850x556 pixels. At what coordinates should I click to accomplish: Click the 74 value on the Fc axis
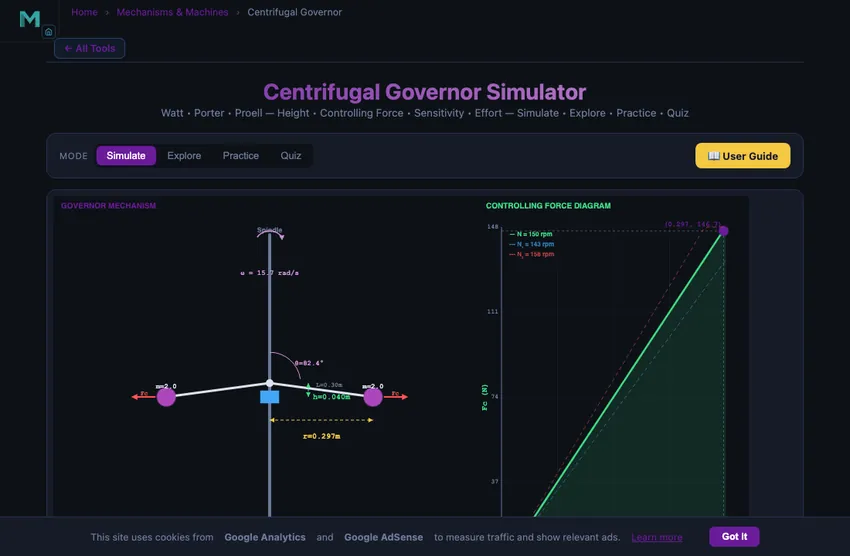pyautogui.click(x=494, y=397)
